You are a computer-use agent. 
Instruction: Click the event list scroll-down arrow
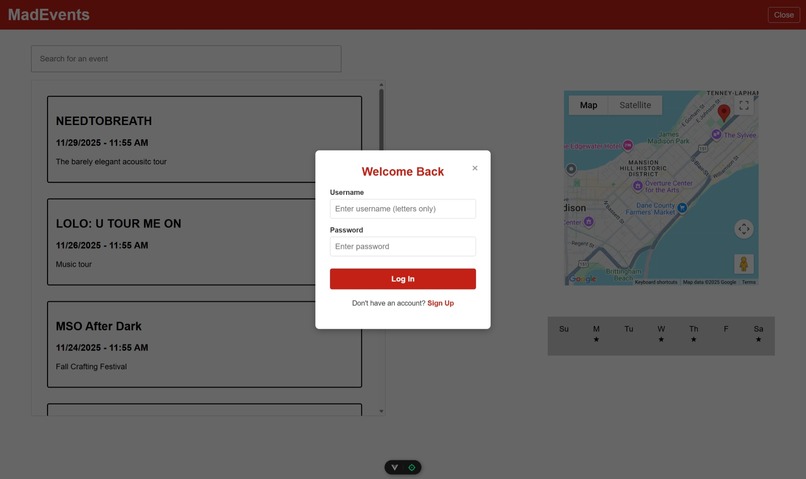tap(381, 411)
